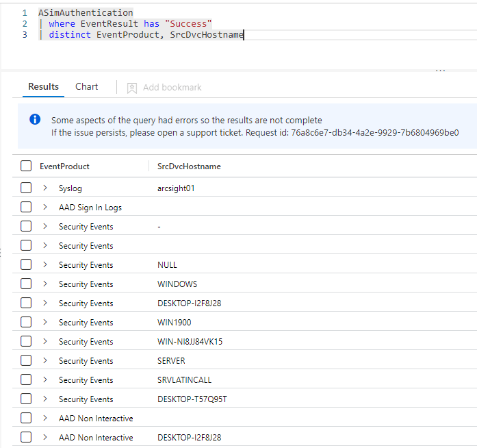Switch to the Chart tab

pyautogui.click(x=87, y=87)
